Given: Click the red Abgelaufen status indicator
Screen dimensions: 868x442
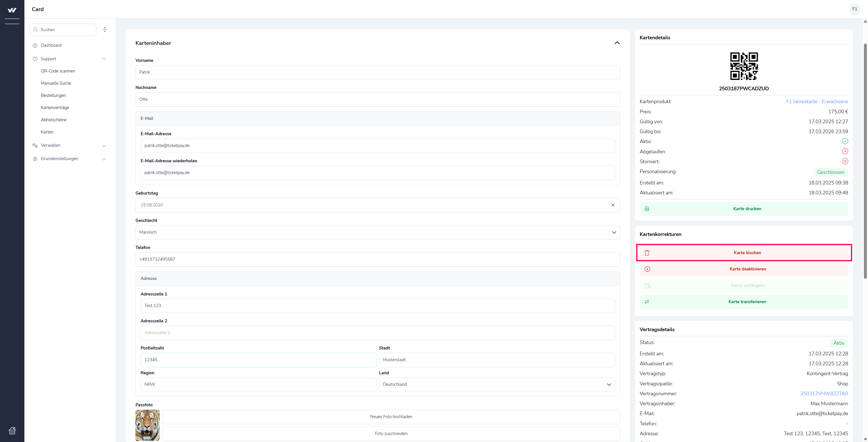Looking at the screenshot, I should tap(845, 151).
